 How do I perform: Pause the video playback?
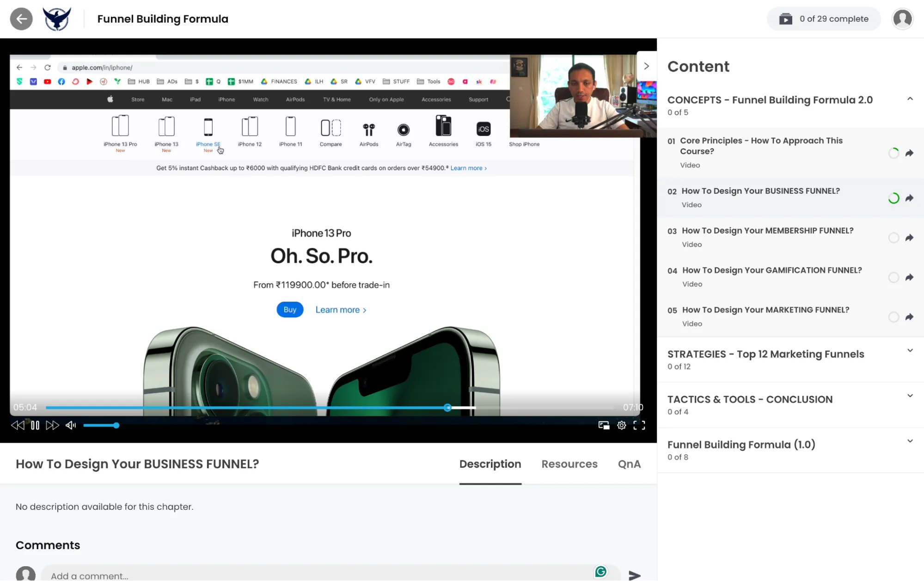click(x=36, y=425)
